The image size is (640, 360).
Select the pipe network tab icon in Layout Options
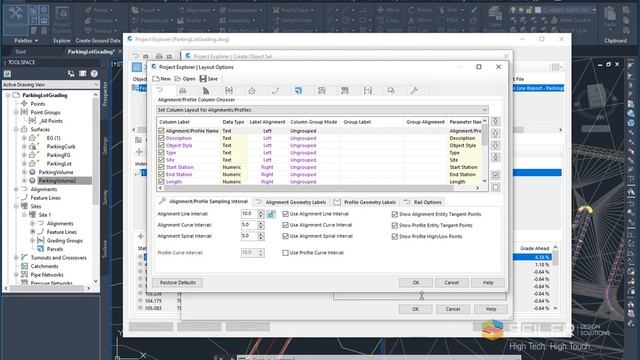coord(322,91)
